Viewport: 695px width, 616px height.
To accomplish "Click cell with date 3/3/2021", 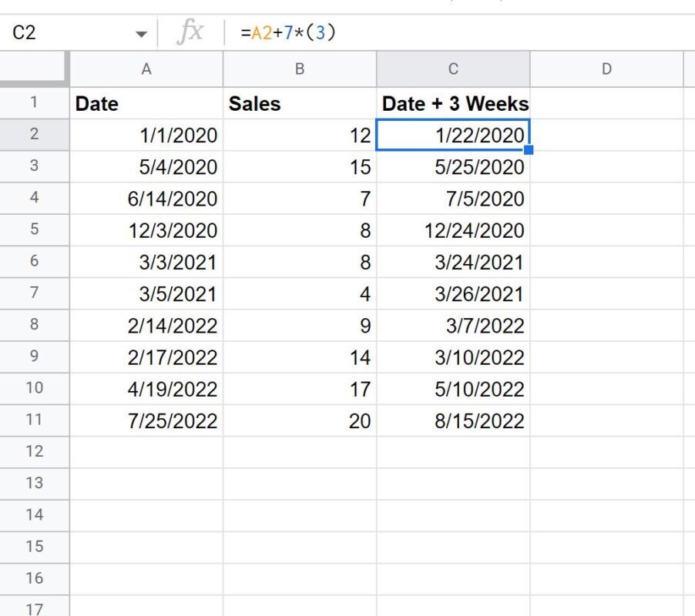I will pyautogui.click(x=146, y=262).
